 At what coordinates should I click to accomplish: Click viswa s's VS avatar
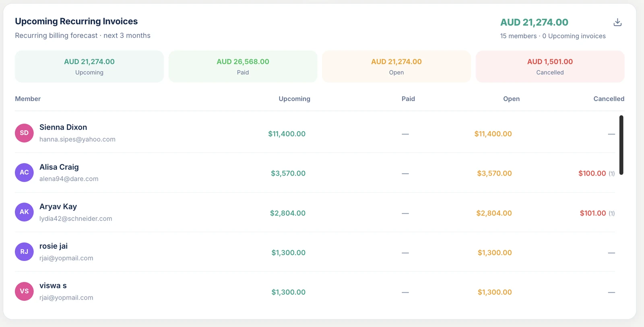click(24, 291)
